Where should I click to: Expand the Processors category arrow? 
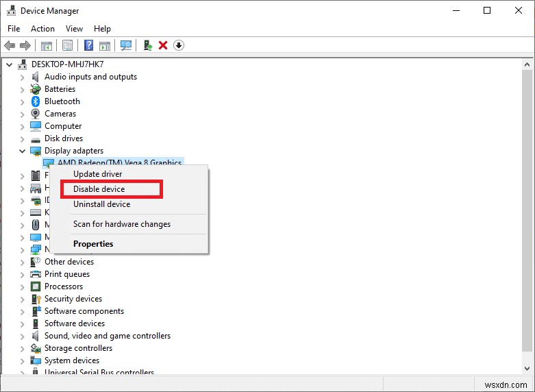(23, 286)
